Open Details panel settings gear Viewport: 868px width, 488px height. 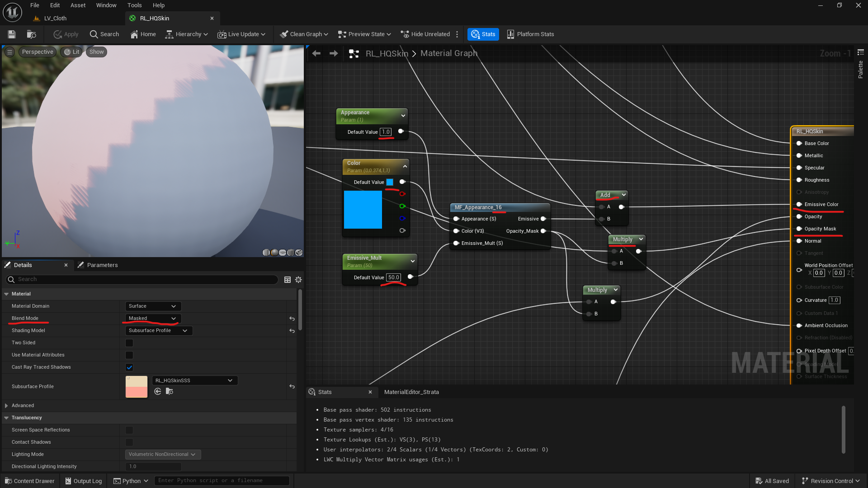[298, 280]
